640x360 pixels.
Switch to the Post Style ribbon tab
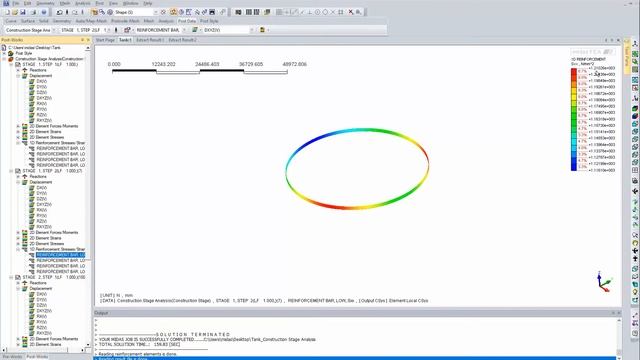209,21
